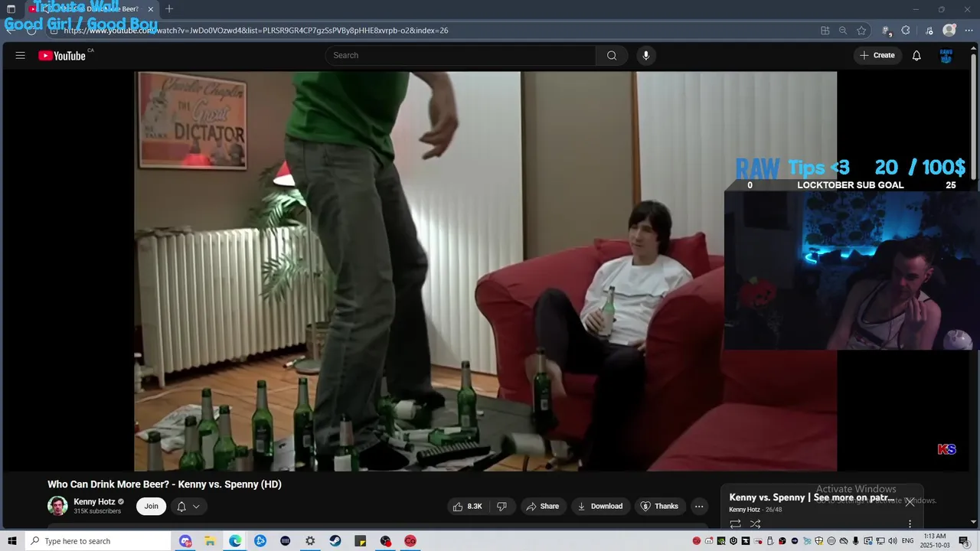This screenshot has height=551, width=980.
Task: Select the YouTube video browser tab
Action: (x=90, y=9)
